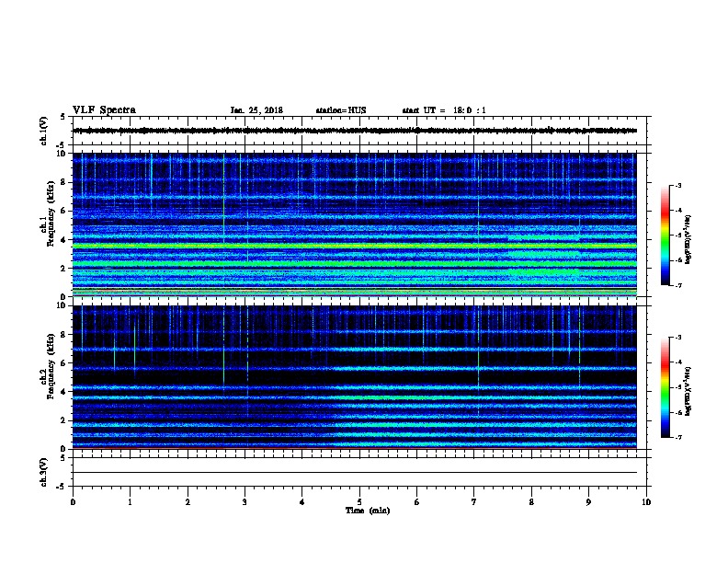Image resolution: width=728 pixels, height=563 pixels.
Task: Click time axis tick label '5'
Action: [359, 501]
